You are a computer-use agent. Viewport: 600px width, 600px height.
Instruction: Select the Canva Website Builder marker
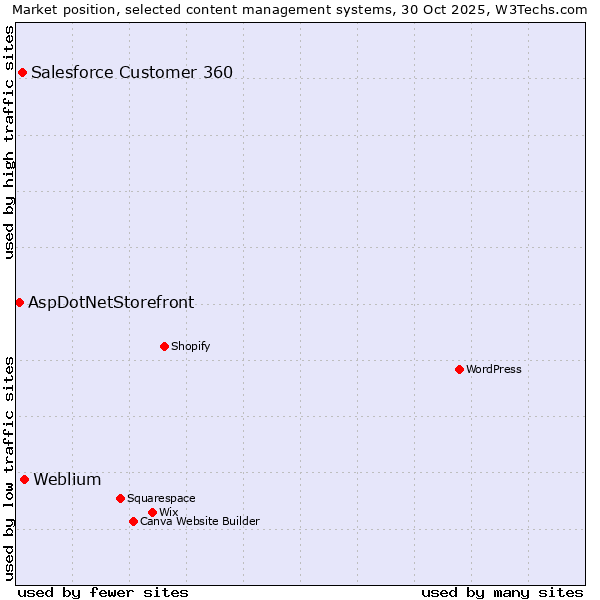[133, 521]
